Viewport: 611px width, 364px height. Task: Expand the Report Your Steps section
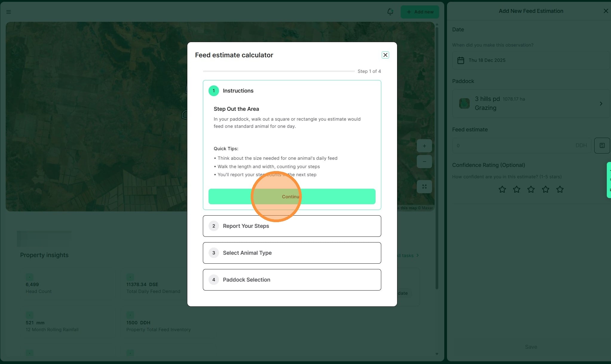292,226
